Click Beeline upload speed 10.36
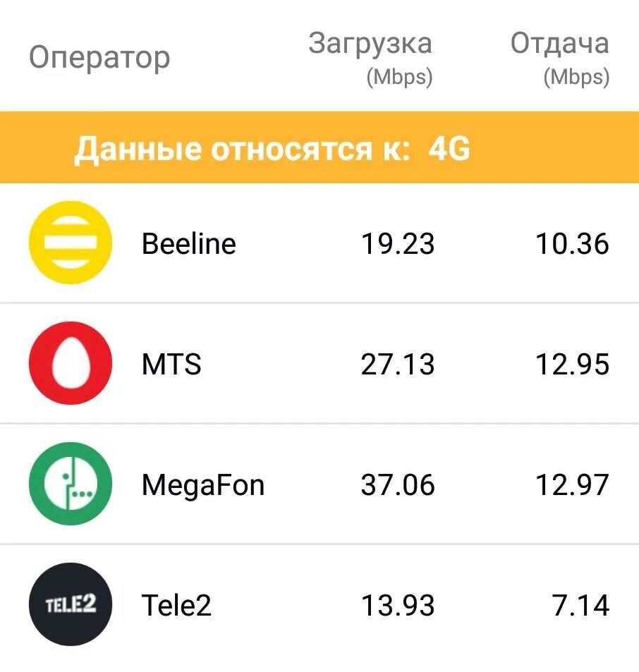Image resolution: width=639 pixels, height=672 pixels. [572, 244]
